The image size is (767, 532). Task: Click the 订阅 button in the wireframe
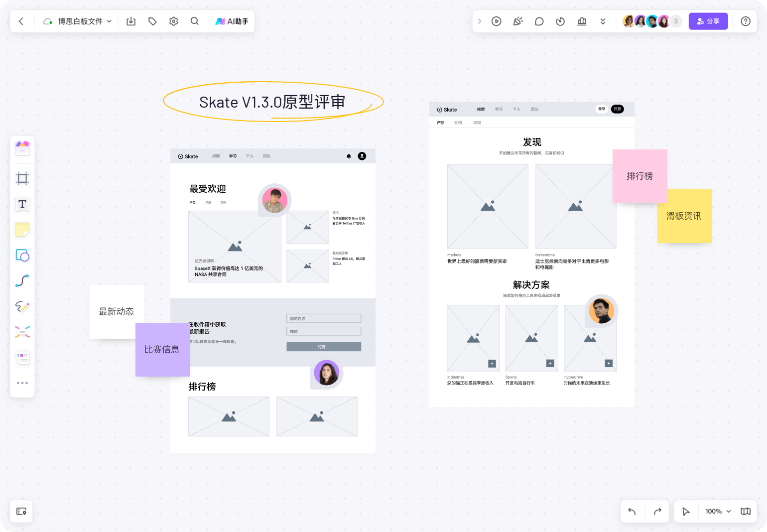pos(324,347)
